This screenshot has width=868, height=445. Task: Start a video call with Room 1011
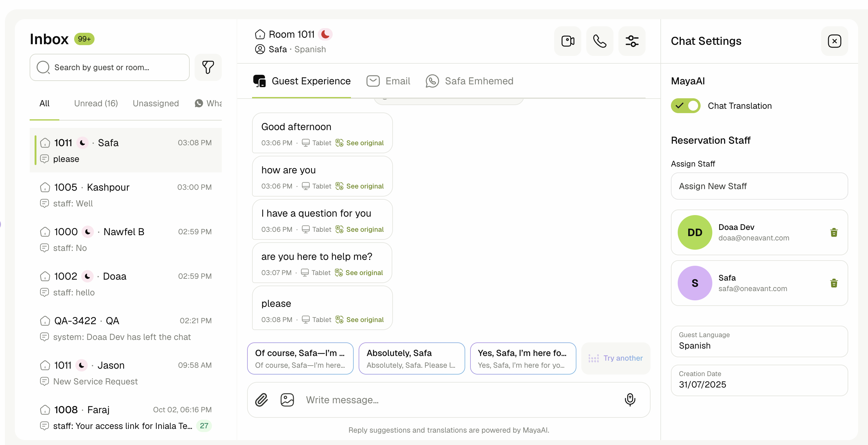click(x=568, y=41)
